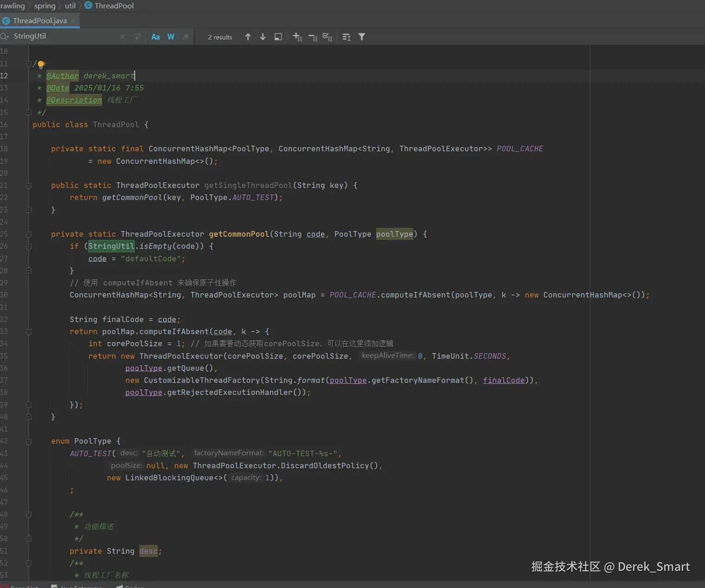Click the "2 results" search count label

(x=220, y=37)
